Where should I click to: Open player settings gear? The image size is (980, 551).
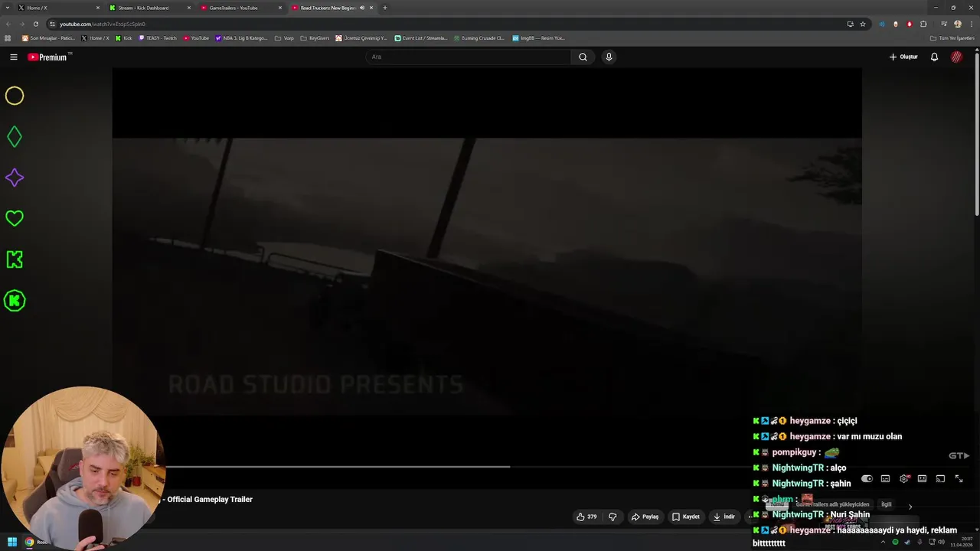903,478
